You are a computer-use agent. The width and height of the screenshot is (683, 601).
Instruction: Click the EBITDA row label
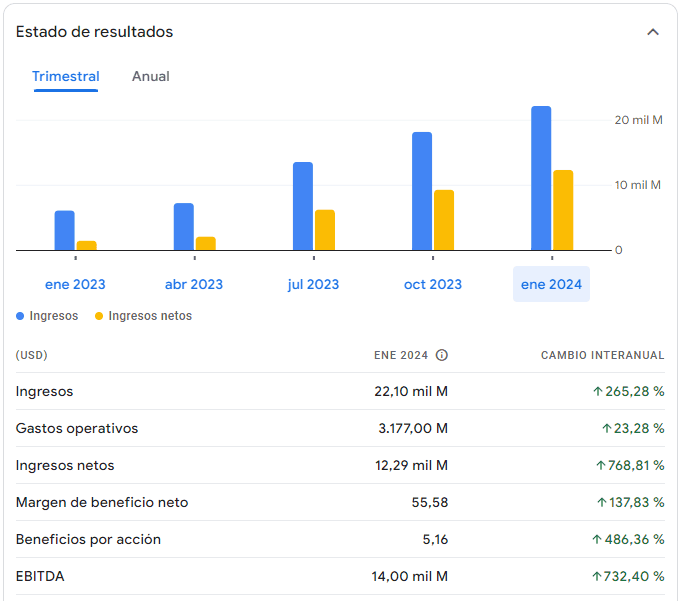pyautogui.click(x=40, y=576)
